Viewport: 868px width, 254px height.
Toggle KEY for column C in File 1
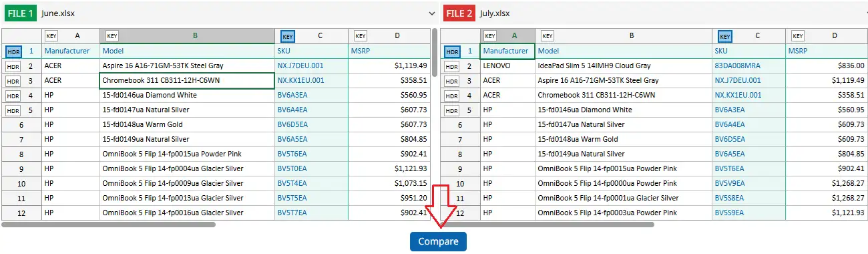click(x=288, y=36)
